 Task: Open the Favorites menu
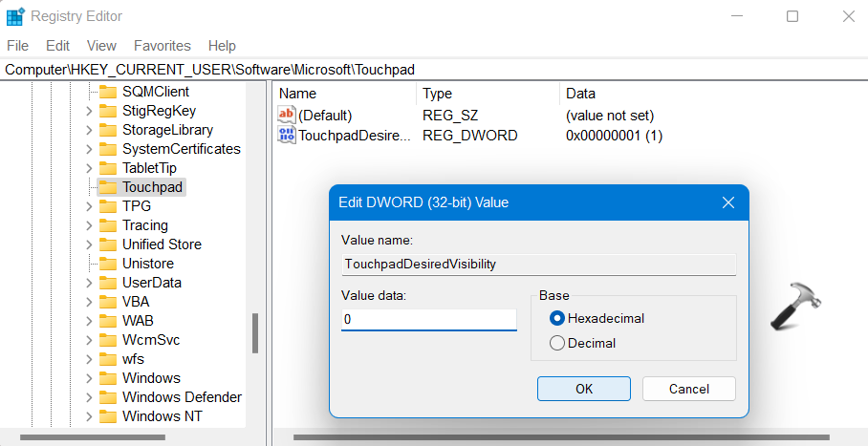point(162,46)
